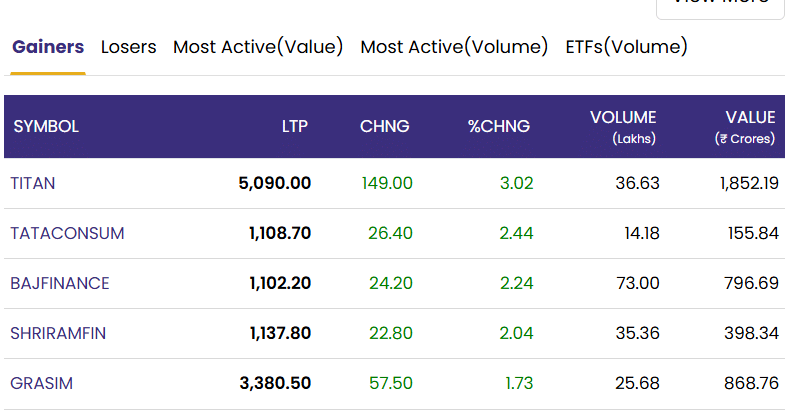This screenshot has height=416, width=795.
Task: Click the CHNG column header
Action: pyautogui.click(x=384, y=126)
